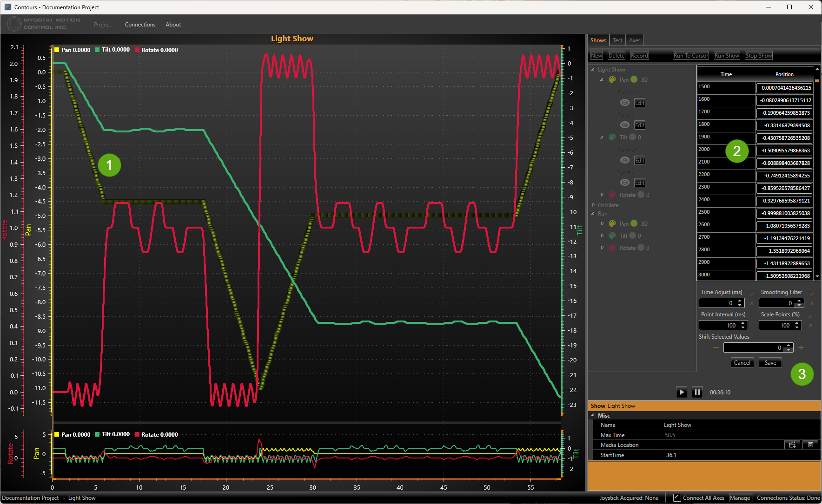Expand the Oscillate tree node
The height and width of the screenshot is (504, 822).
[x=593, y=205]
